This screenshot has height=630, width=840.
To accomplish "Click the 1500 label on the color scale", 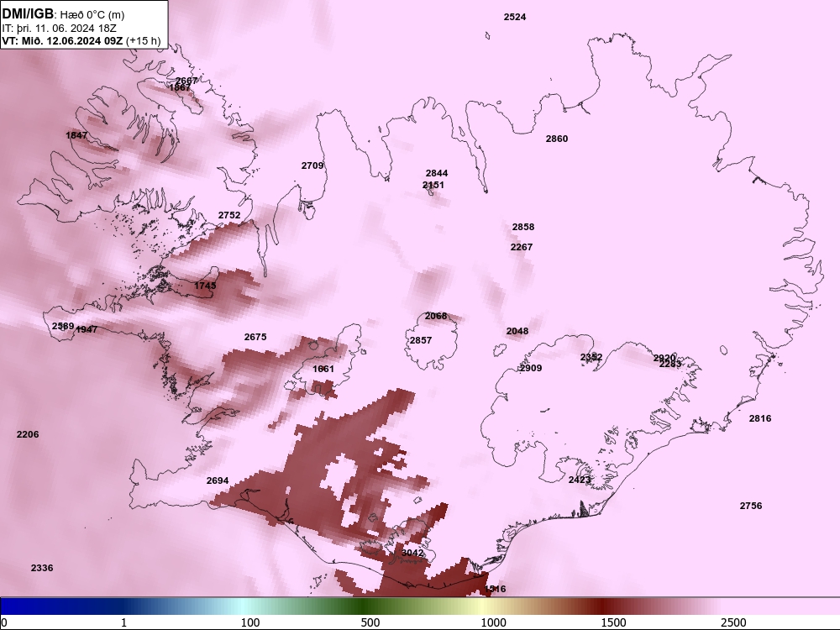I will (613, 622).
